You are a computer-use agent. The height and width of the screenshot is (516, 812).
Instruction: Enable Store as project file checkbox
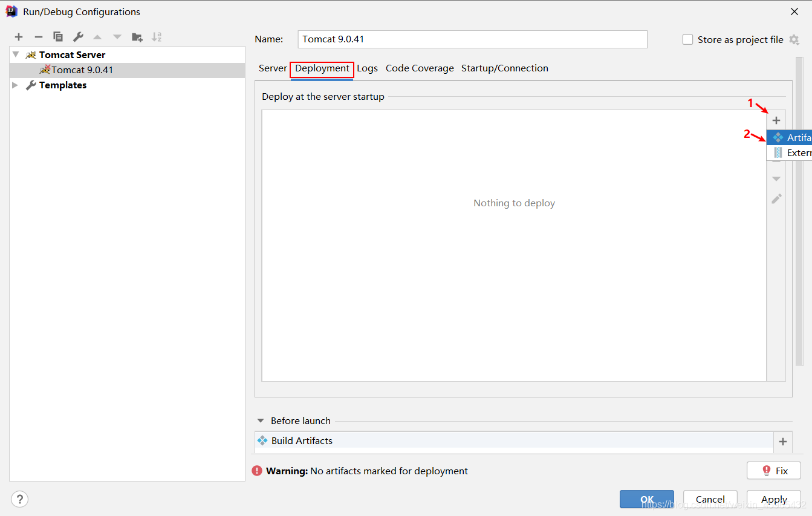click(x=687, y=40)
